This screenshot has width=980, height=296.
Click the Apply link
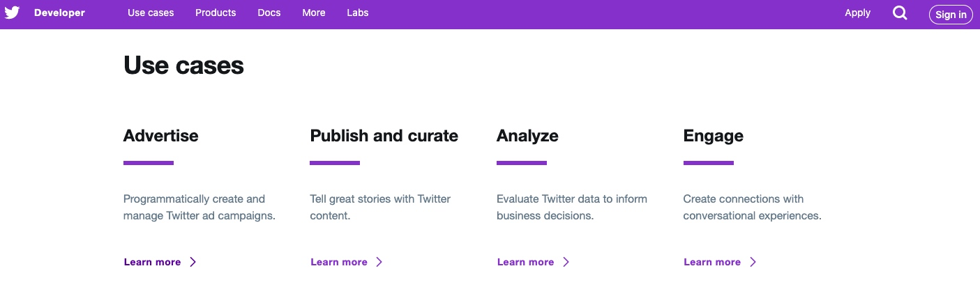tap(857, 13)
